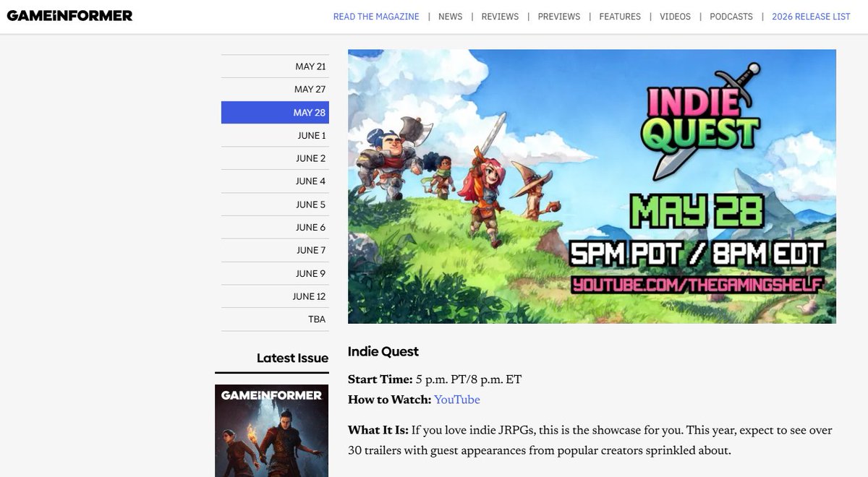Screen dimensions: 868x477
Task: Click the What It Is paragraph
Action: click(590, 441)
